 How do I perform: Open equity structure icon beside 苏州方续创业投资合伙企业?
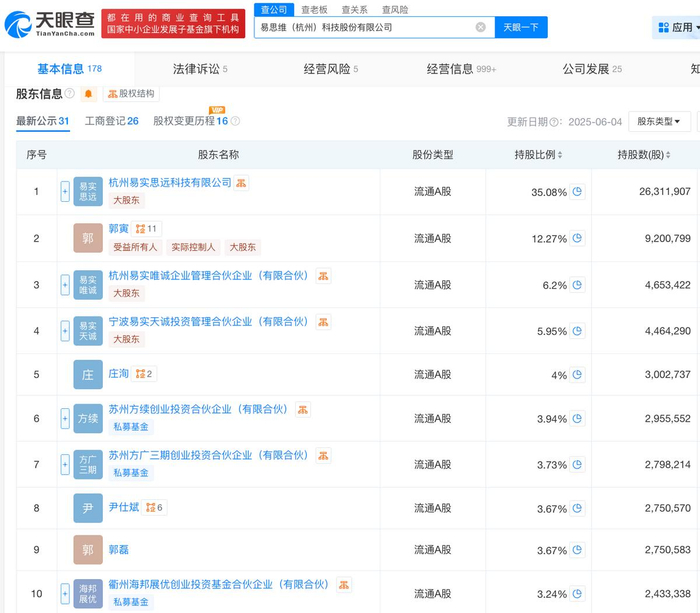point(303,409)
